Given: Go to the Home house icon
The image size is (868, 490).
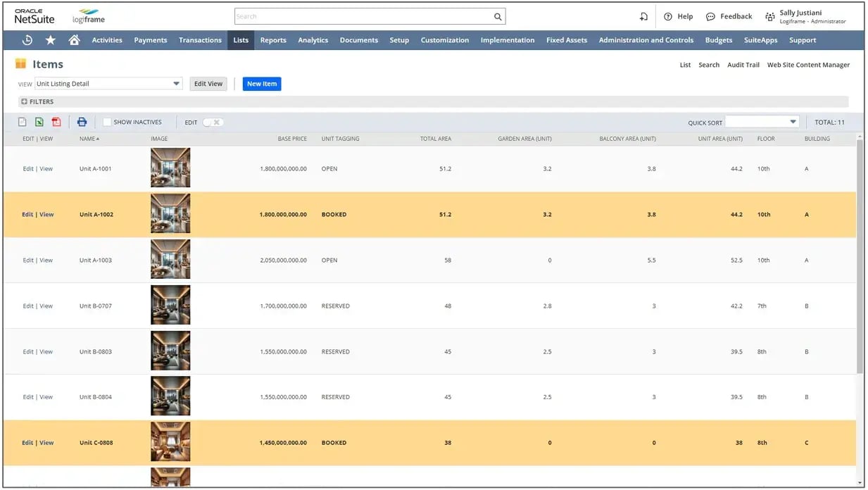Looking at the screenshot, I should (74, 40).
